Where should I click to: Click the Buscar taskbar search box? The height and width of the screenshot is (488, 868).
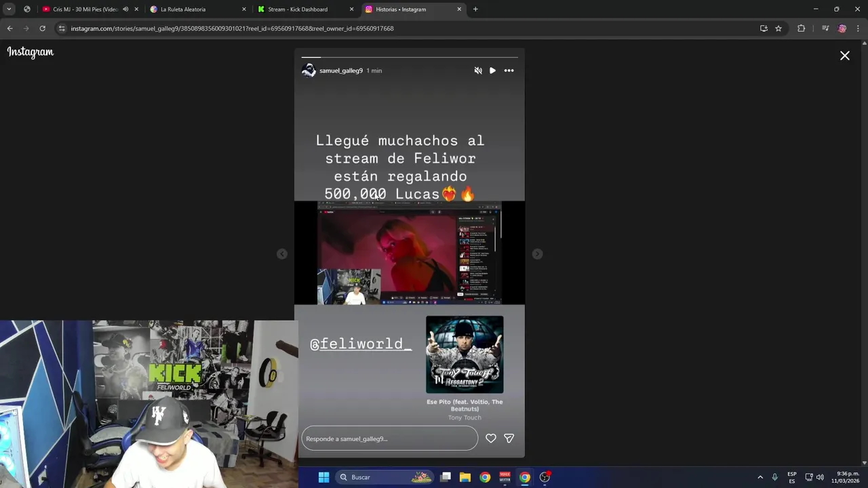click(385, 477)
